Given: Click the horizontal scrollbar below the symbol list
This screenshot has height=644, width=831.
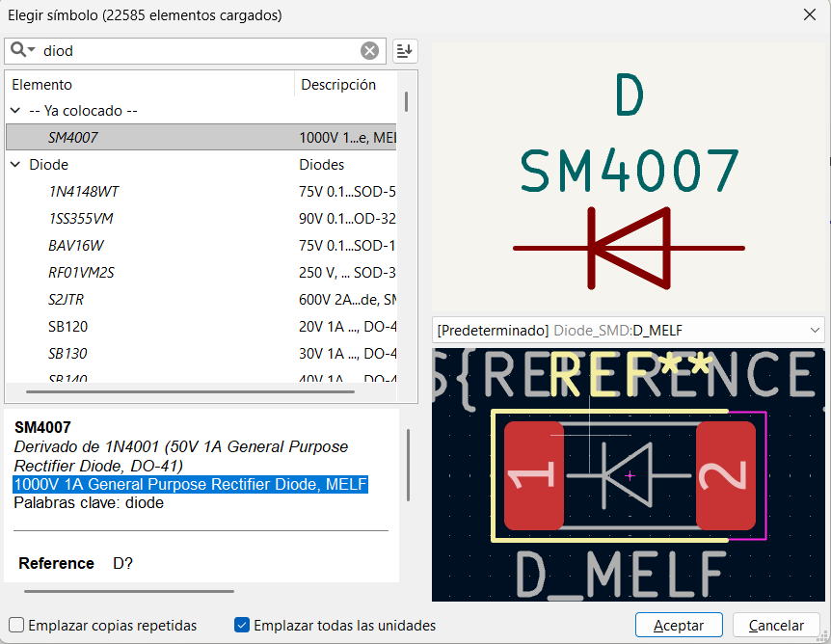Looking at the screenshot, I should click(x=190, y=392).
